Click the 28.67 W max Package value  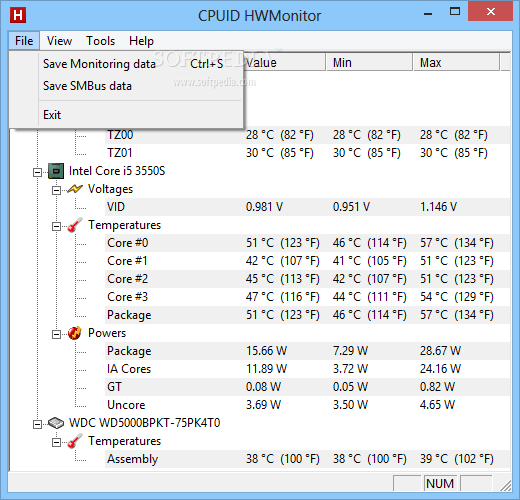coord(440,351)
